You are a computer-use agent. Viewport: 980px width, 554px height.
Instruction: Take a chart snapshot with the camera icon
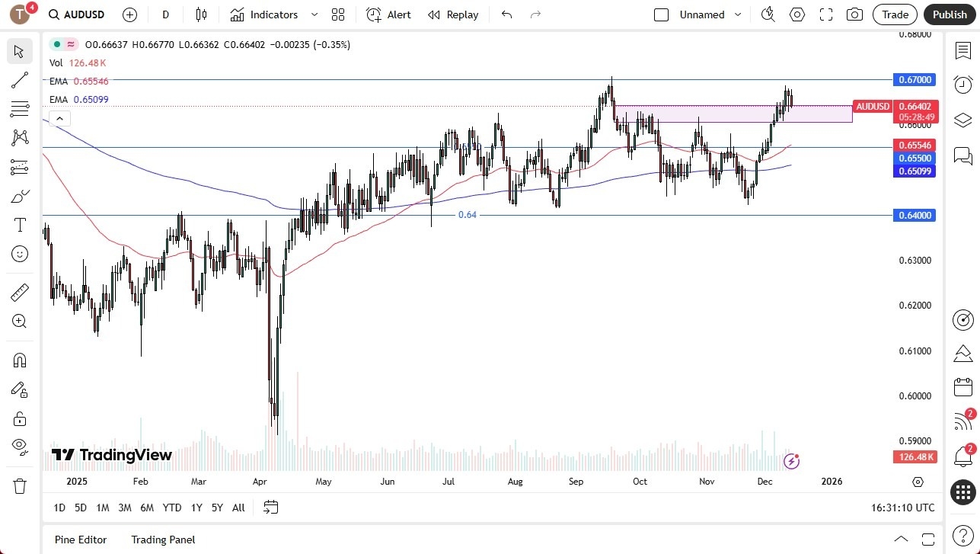854,14
